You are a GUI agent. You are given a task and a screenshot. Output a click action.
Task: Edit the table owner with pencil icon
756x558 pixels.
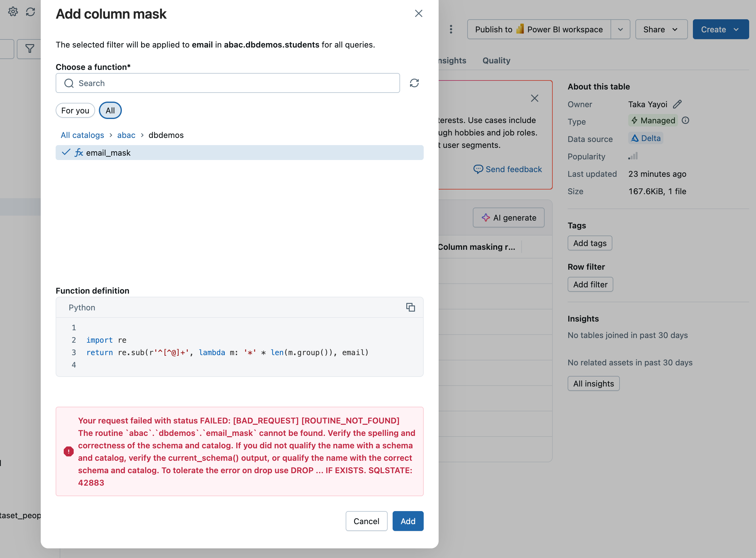[x=677, y=104]
